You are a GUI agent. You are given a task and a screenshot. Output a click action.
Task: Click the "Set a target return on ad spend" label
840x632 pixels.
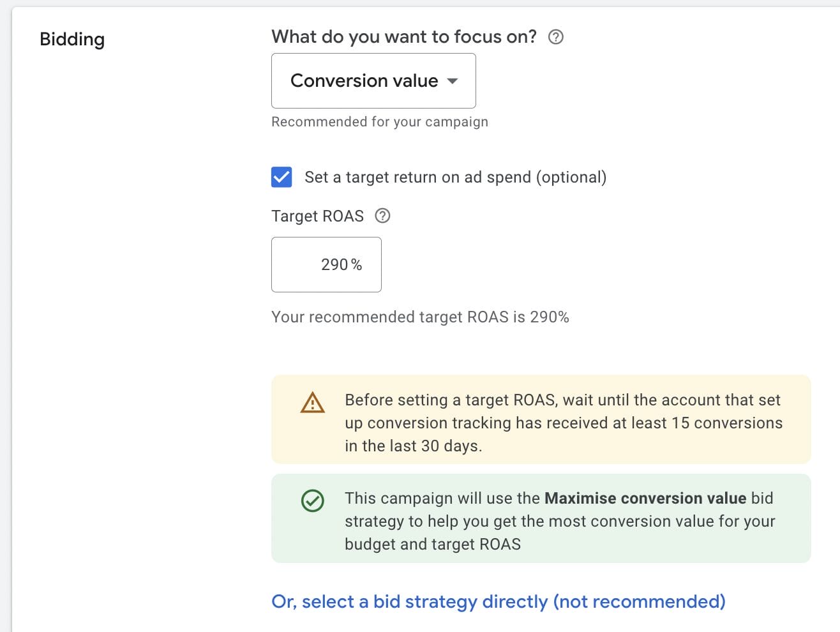coord(455,177)
